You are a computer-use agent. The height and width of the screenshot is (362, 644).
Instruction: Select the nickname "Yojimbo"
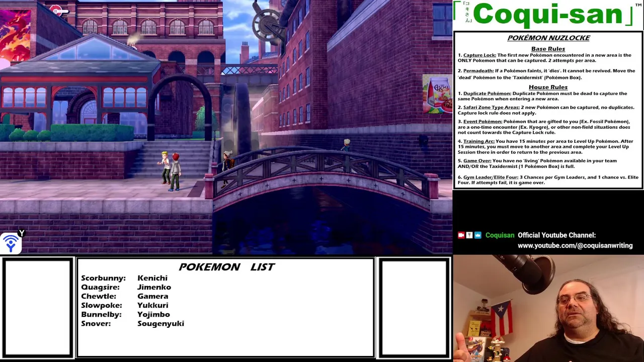pyautogui.click(x=153, y=314)
